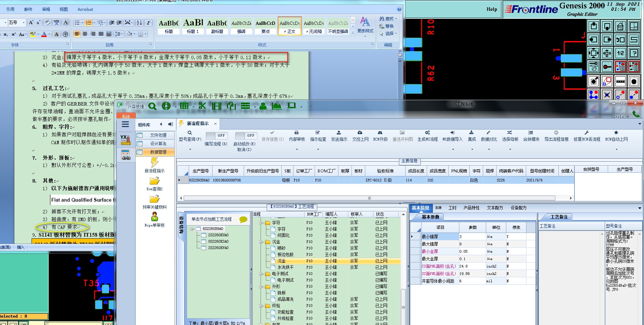
Task: Click the yellow speech bubble icon
Action: (x=243, y=219)
